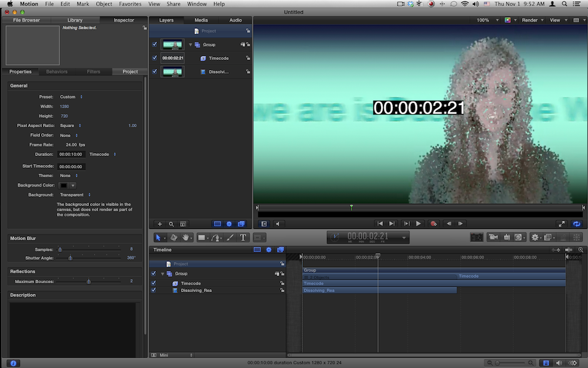The image size is (588, 368).
Task: Toggle loop playback button
Action: 577,224
